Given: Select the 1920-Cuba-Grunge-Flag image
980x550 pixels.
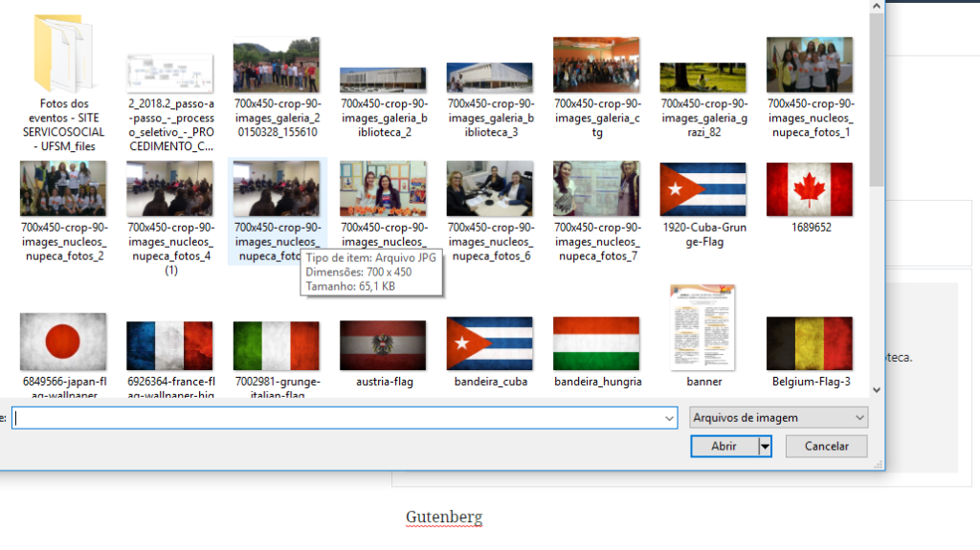Looking at the screenshot, I should pyautogui.click(x=702, y=189).
